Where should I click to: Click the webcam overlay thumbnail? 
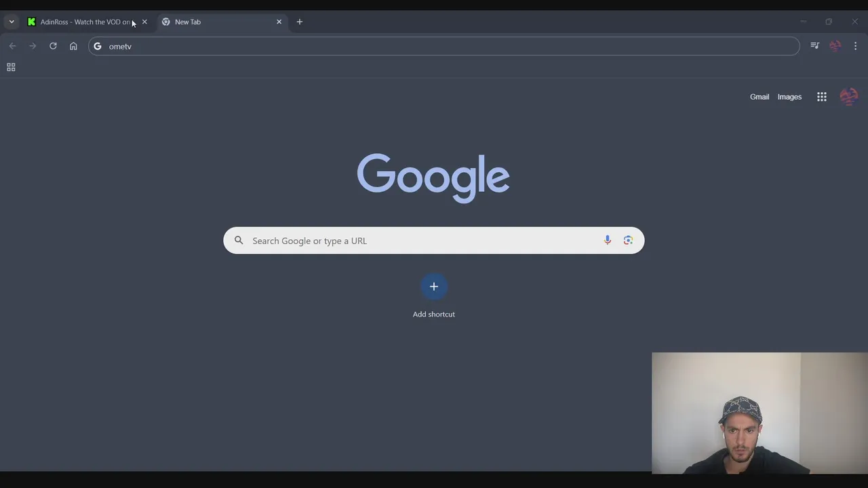pos(759,413)
